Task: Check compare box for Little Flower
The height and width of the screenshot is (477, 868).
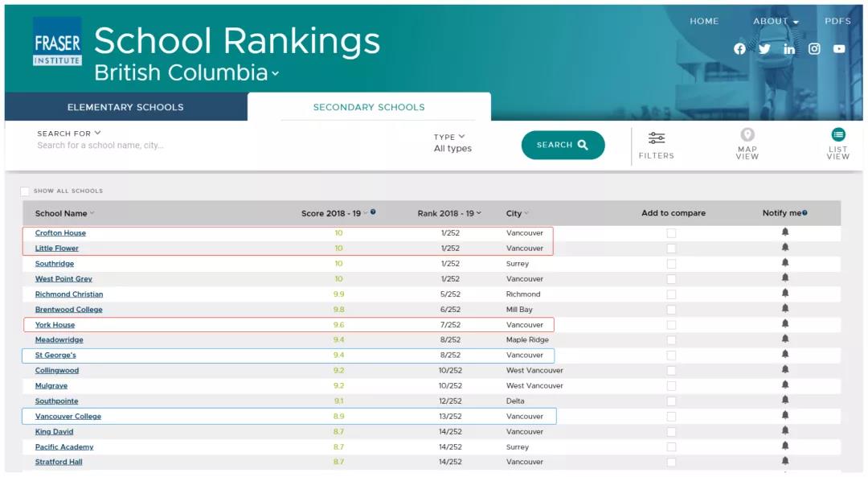Action: [x=671, y=249]
